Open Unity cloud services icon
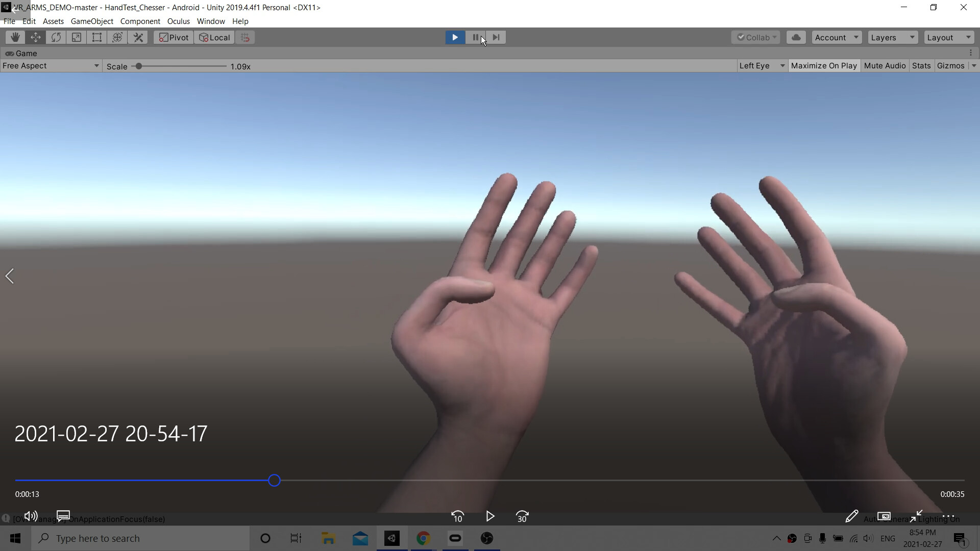980x551 pixels. point(796,37)
